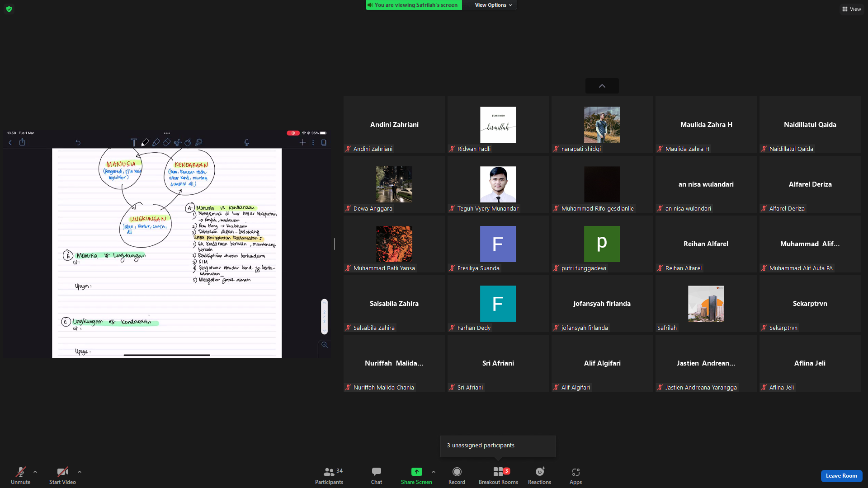Select narapati shidqi's video tile
Image resolution: width=868 pixels, height=488 pixels.
point(602,125)
